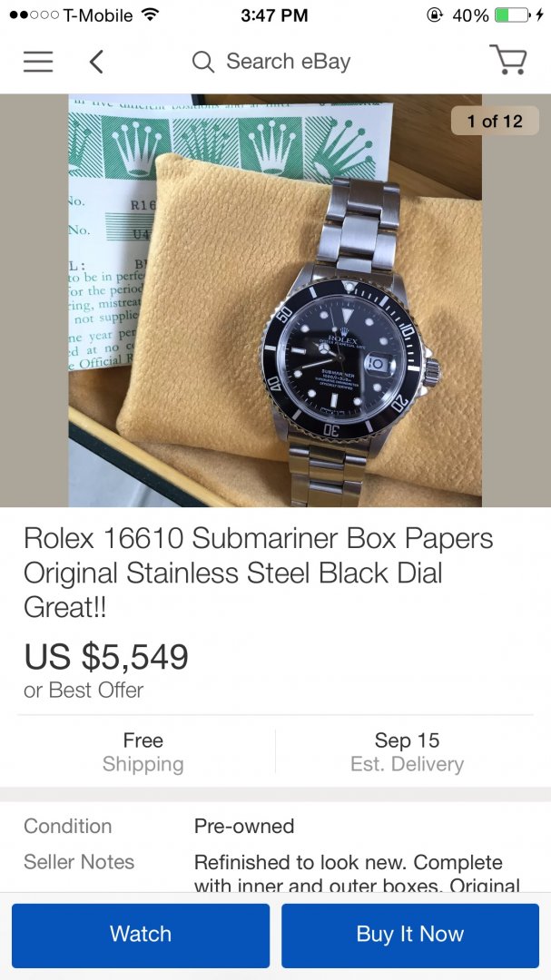This screenshot has height=980, width=551.
Task: Tap the US $5,549 price
Action: pyautogui.click(x=106, y=657)
